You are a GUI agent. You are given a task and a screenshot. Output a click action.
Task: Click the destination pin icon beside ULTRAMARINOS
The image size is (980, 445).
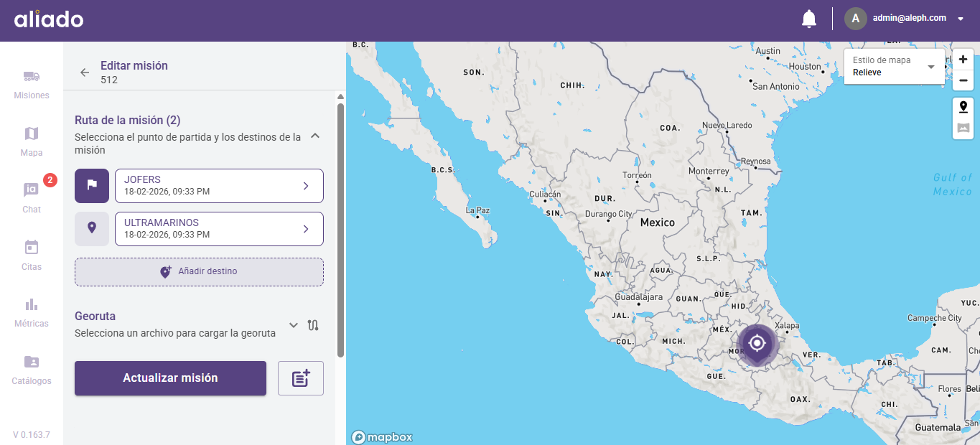pyautogui.click(x=92, y=228)
